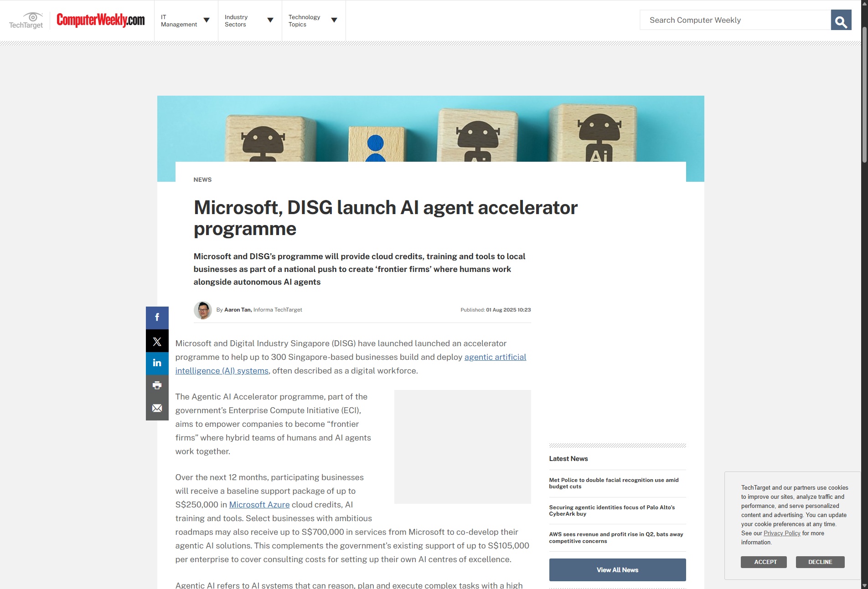Screen dimensions: 868x589
Task: Expand the Industry Sectors dropdown arrow
Action: [270, 20]
